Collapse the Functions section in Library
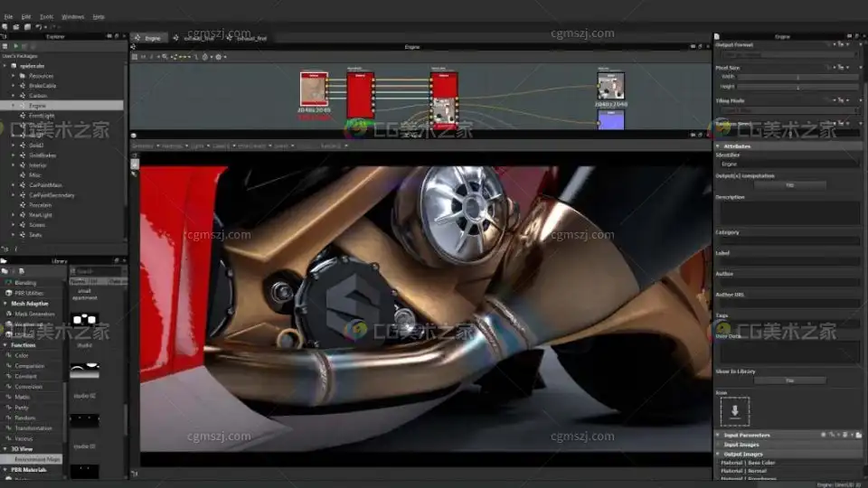Viewport: 868px width, 488px height. (x=5, y=345)
